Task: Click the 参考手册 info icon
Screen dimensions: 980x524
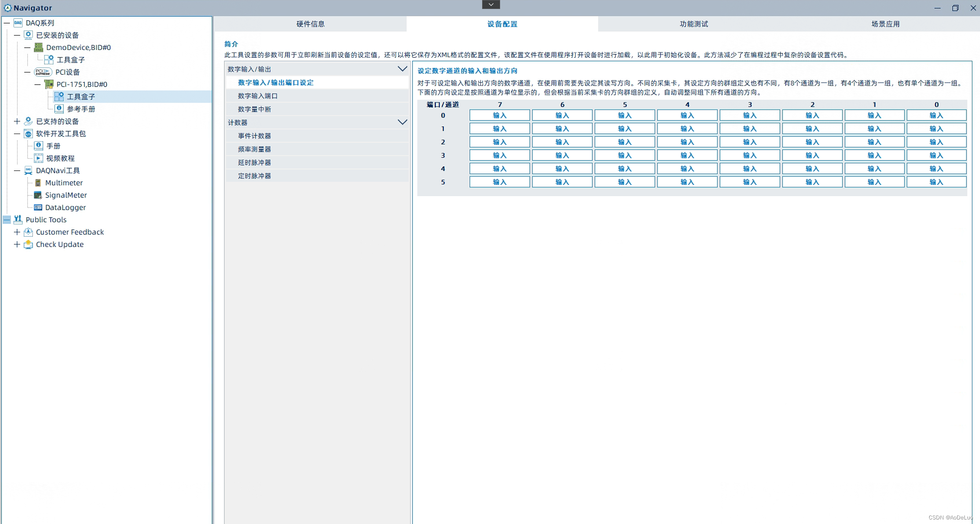Action: click(x=59, y=109)
